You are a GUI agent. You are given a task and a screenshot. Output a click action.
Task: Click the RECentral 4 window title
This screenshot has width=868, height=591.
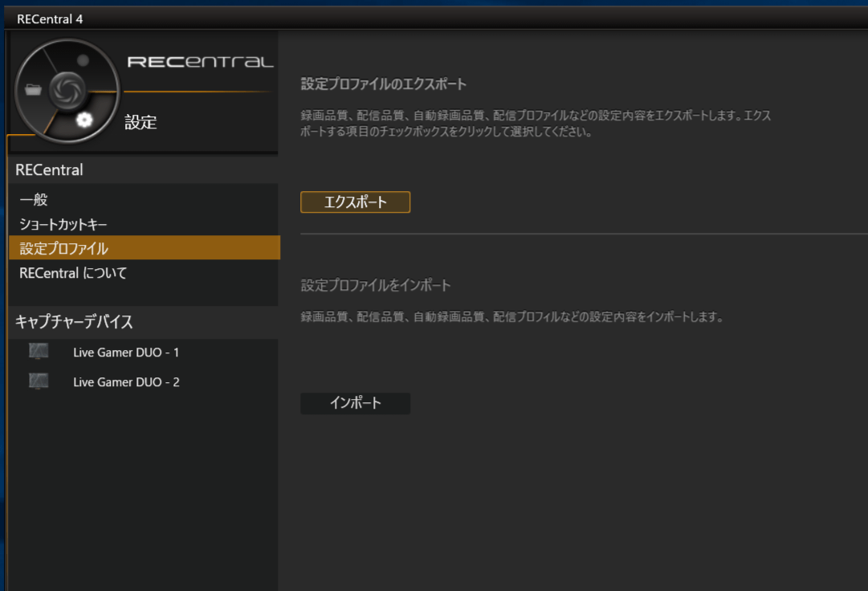[50, 19]
